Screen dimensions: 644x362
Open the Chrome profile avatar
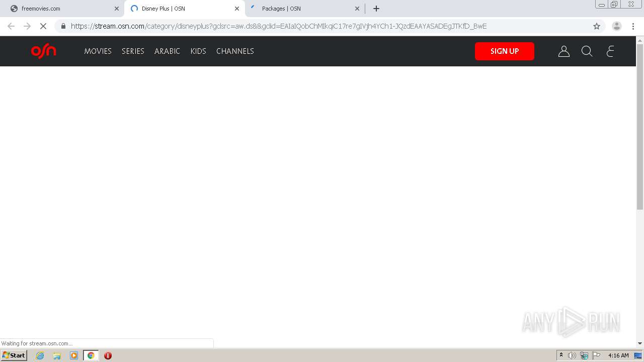[x=617, y=26]
